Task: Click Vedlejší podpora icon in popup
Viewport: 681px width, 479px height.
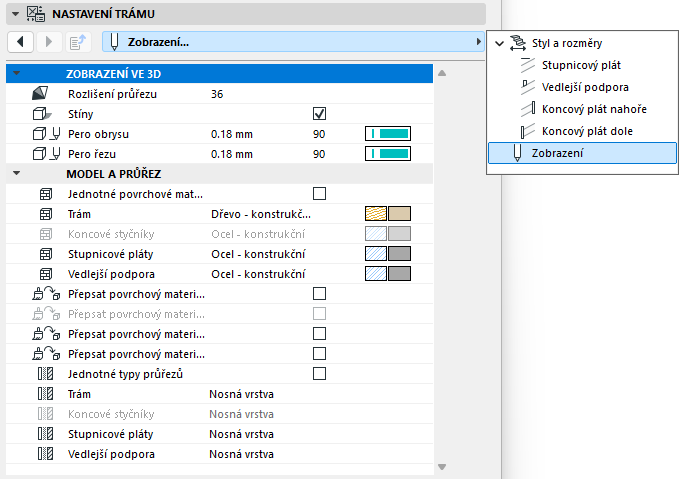Action: [528, 87]
